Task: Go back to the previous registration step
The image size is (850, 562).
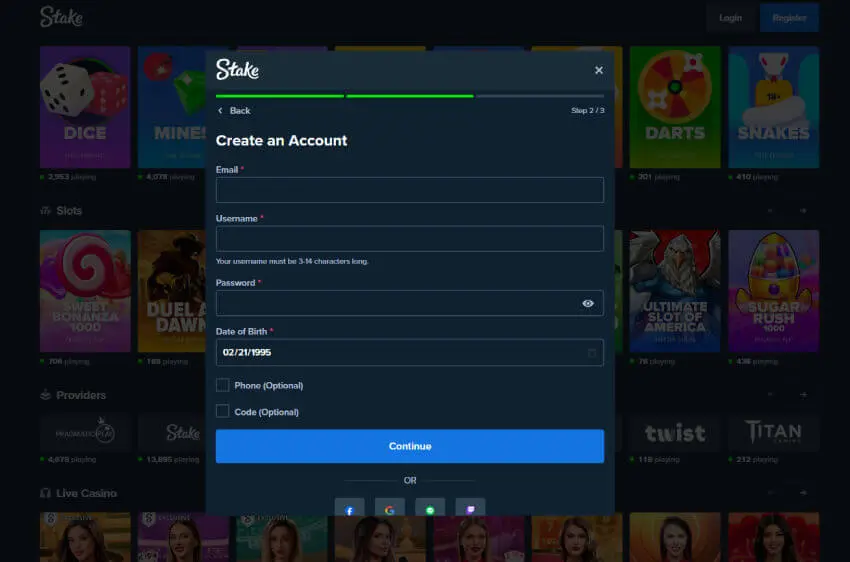Action: point(234,111)
